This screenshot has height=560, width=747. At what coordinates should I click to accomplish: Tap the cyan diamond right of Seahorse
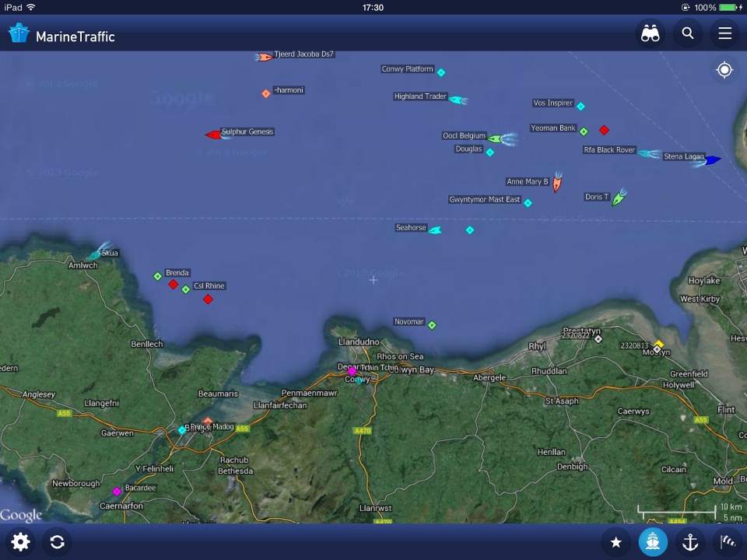pyautogui.click(x=470, y=230)
